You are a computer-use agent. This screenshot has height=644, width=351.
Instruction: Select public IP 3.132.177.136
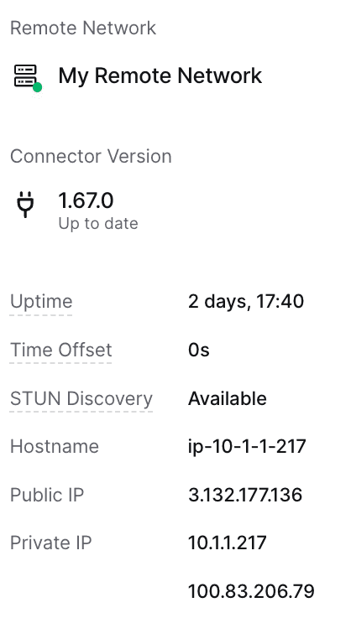(x=245, y=495)
